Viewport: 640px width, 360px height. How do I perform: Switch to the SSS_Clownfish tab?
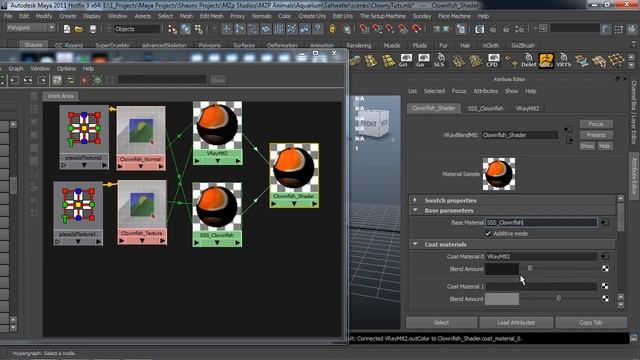(x=485, y=108)
